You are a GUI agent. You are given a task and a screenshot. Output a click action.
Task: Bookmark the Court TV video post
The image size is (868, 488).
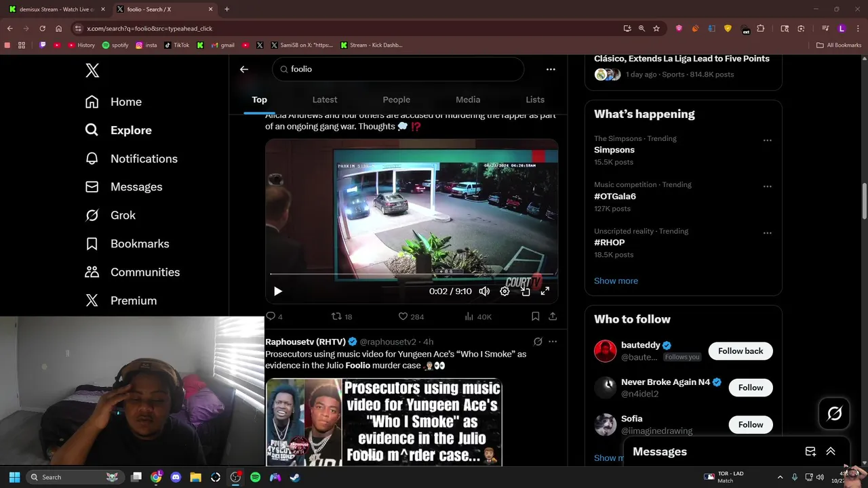coord(535,317)
